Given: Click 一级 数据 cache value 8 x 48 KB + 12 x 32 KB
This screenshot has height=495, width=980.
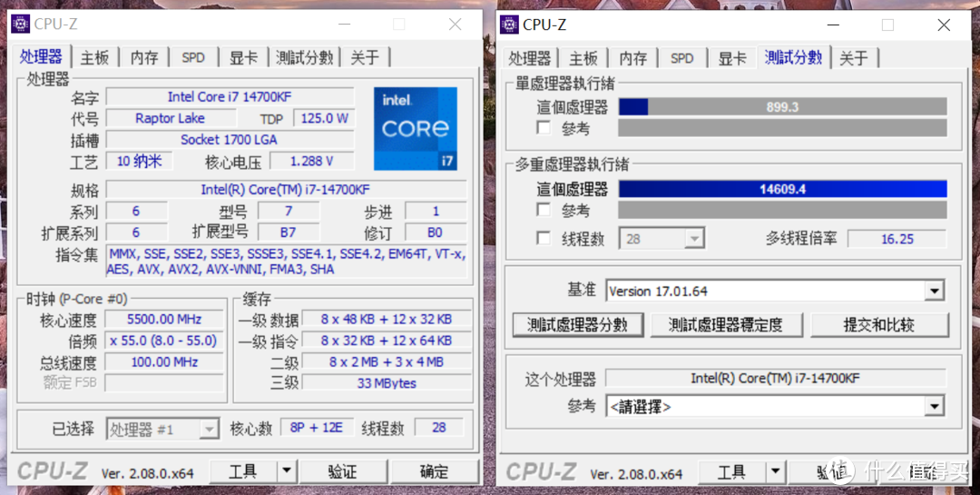Looking at the screenshot, I should [x=387, y=319].
